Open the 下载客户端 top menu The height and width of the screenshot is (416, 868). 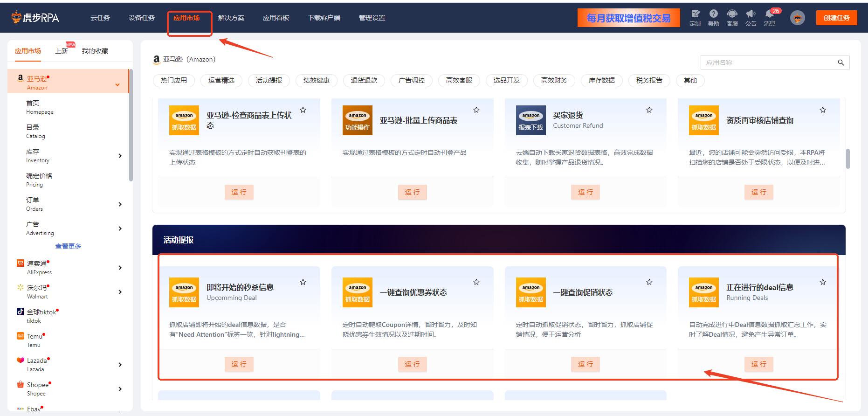tap(324, 18)
